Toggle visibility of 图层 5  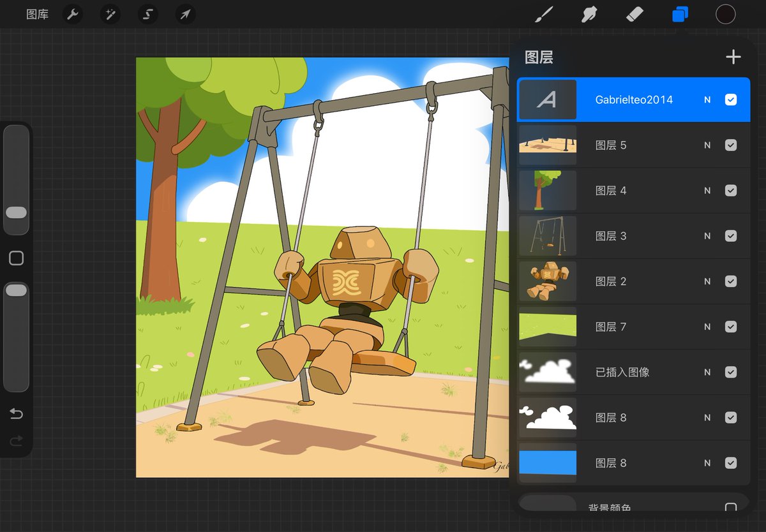(731, 145)
